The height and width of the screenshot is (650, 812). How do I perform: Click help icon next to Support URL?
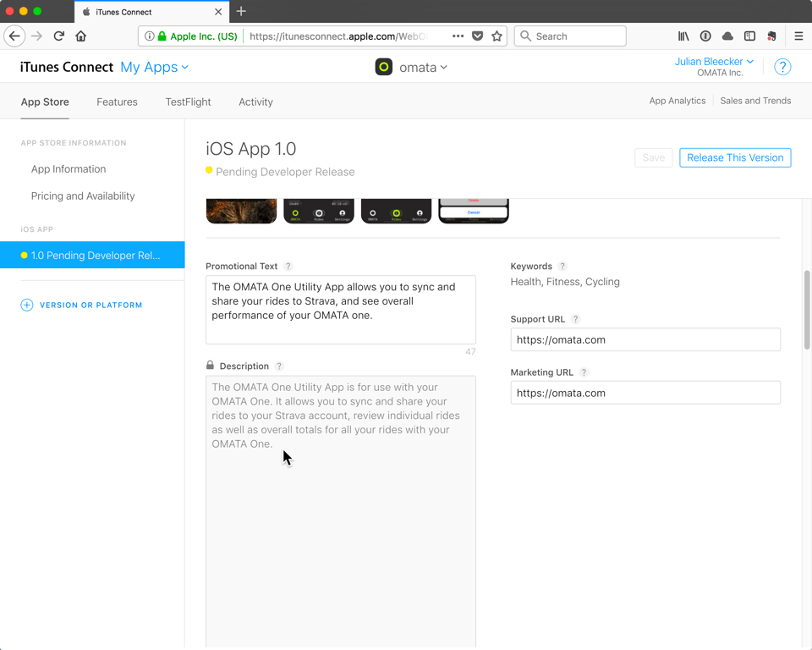click(575, 319)
